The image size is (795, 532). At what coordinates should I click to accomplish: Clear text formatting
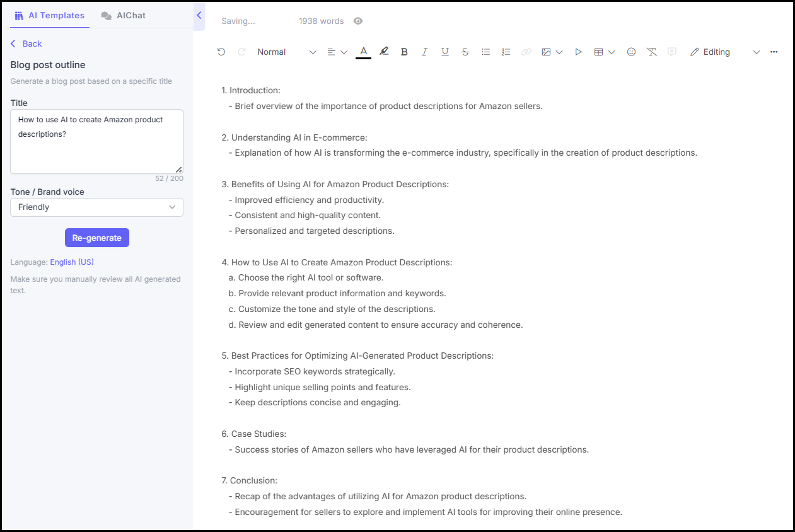tap(652, 52)
